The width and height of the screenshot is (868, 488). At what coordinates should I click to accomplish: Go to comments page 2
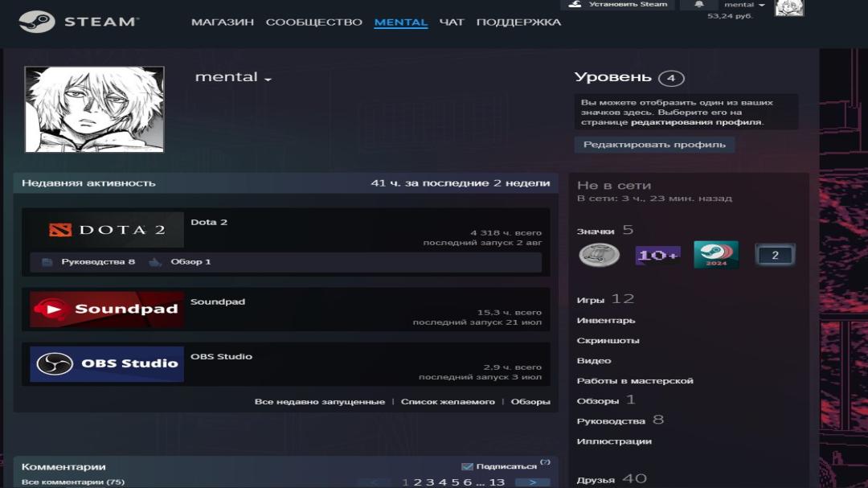[417, 482]
